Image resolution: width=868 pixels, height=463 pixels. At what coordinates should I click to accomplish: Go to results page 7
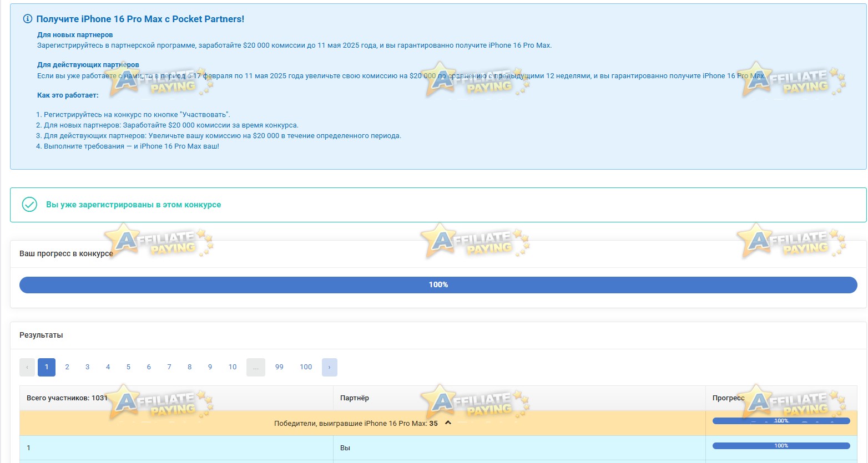point(169,367)
